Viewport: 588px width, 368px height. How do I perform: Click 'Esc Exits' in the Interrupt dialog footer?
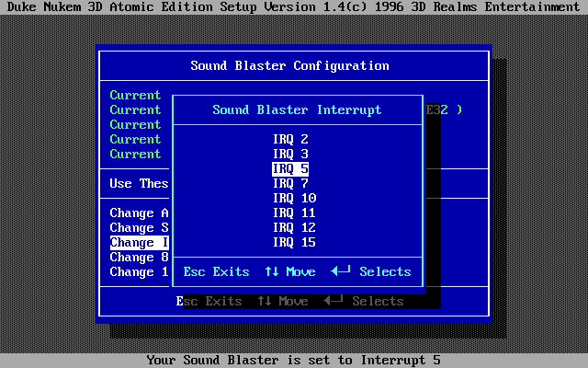[217, 272]
